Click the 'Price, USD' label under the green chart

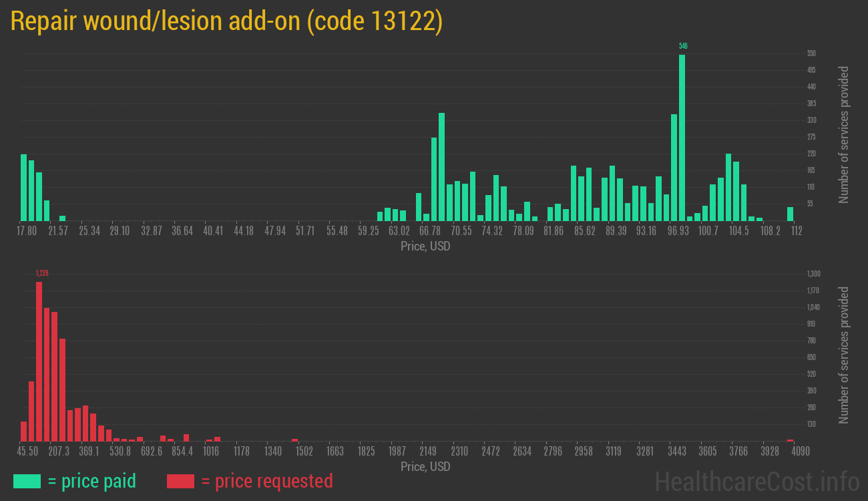click(x=425, y=246)
